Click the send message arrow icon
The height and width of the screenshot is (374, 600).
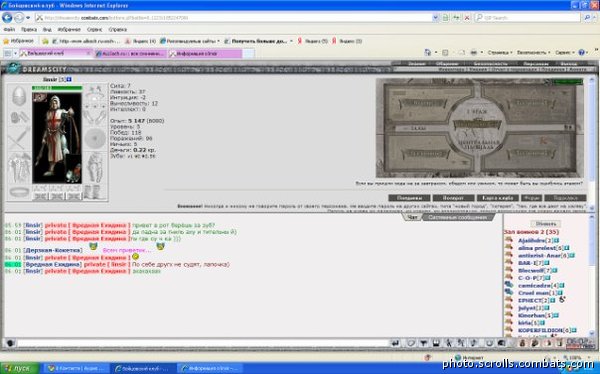coord(395,343)
